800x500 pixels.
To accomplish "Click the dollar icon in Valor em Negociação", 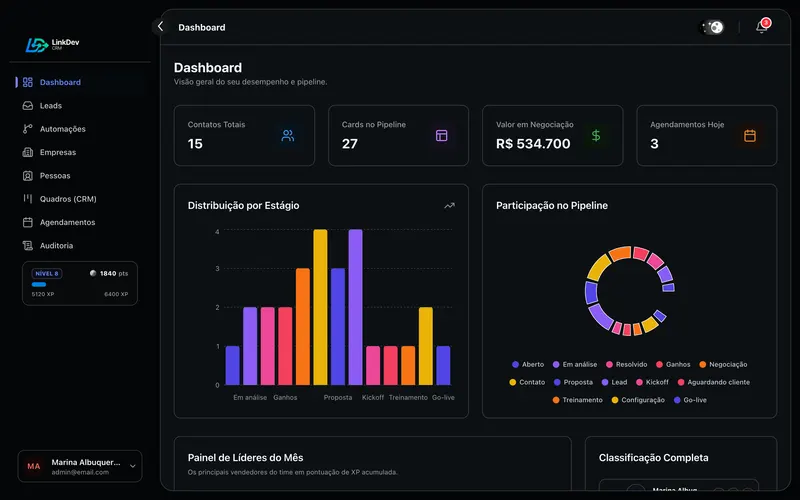I will (596, 135).
